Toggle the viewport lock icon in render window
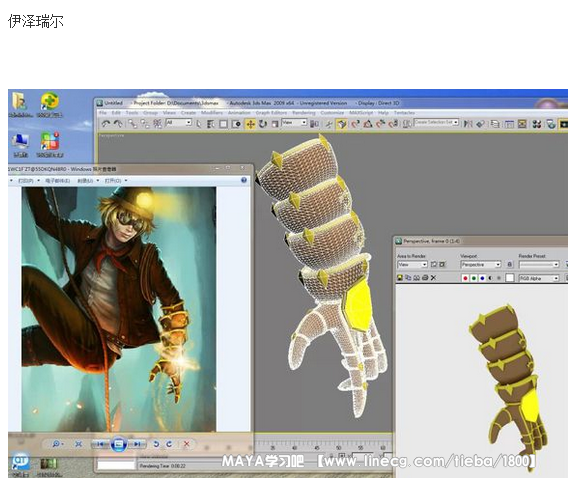This screenshot has width=573, height=478. [510, 264]
